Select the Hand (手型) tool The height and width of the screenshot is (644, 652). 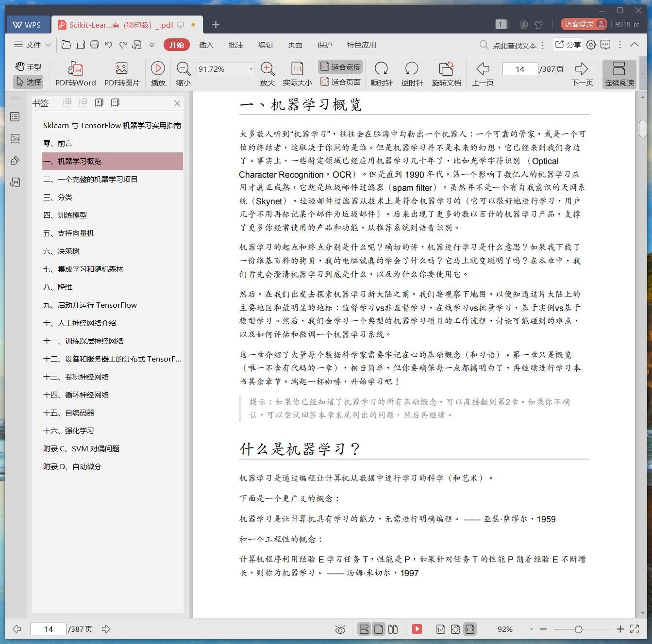click(x=28, y=67)
